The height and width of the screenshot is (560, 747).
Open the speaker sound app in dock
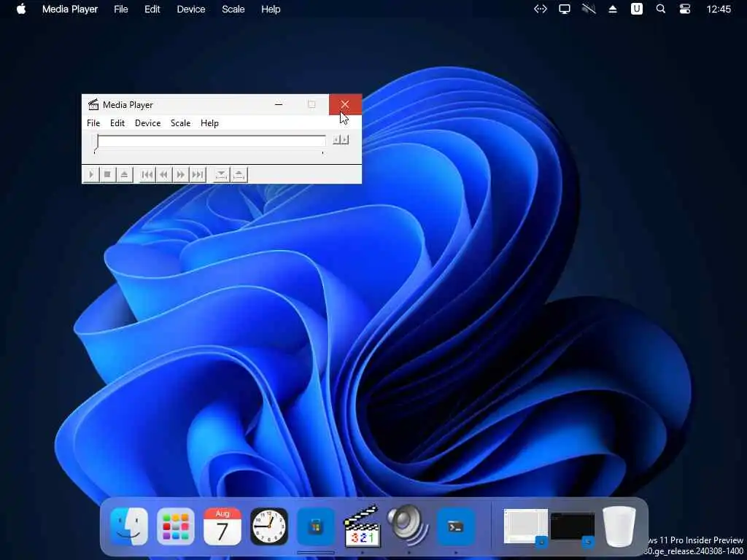(409, 525)
